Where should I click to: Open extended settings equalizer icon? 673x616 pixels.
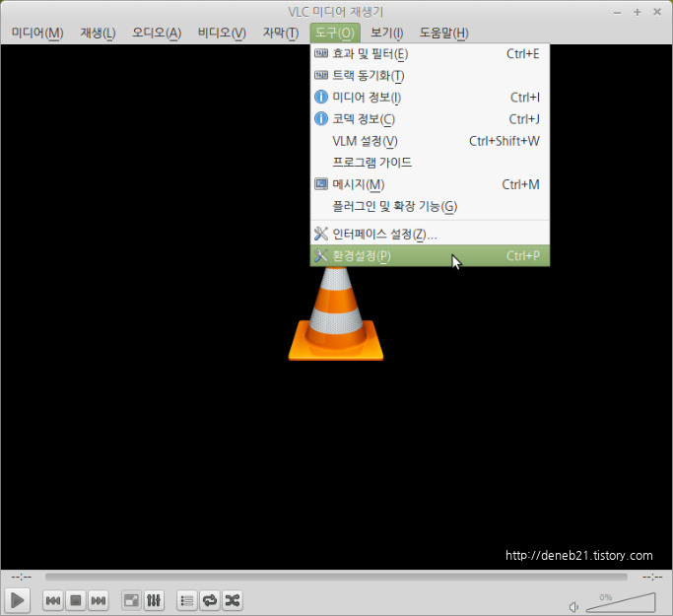(154, 600)
